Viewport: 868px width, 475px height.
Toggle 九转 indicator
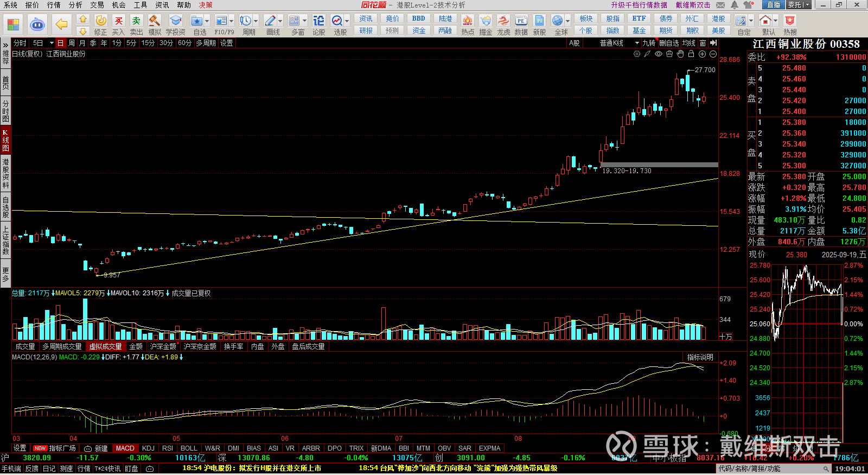649,43
